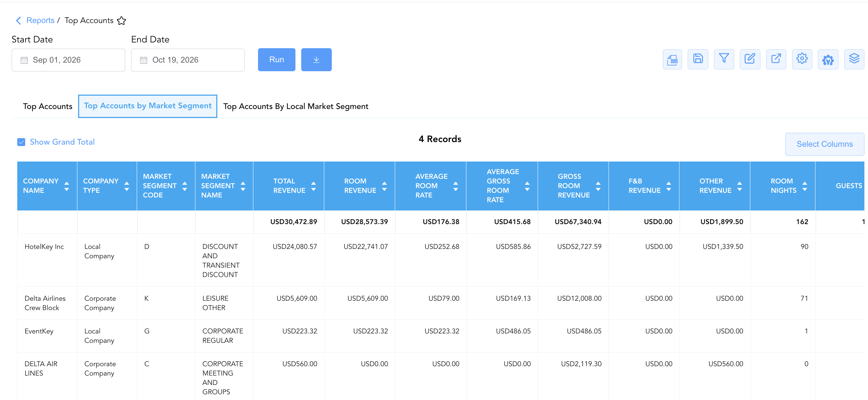Open Top Accounts By Local Market Segment tab
Image resolution: width=868 pixels, height=400 pixels.
[295, 106]
